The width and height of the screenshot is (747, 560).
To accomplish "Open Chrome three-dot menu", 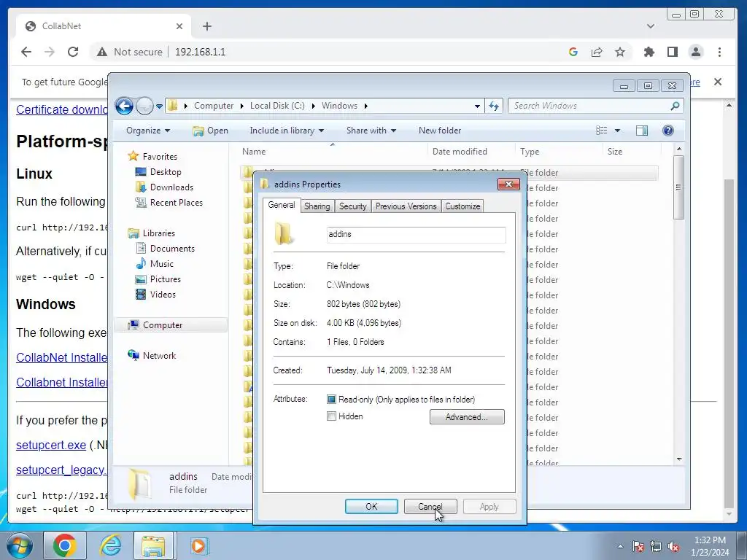I will (x=719, y=52).
